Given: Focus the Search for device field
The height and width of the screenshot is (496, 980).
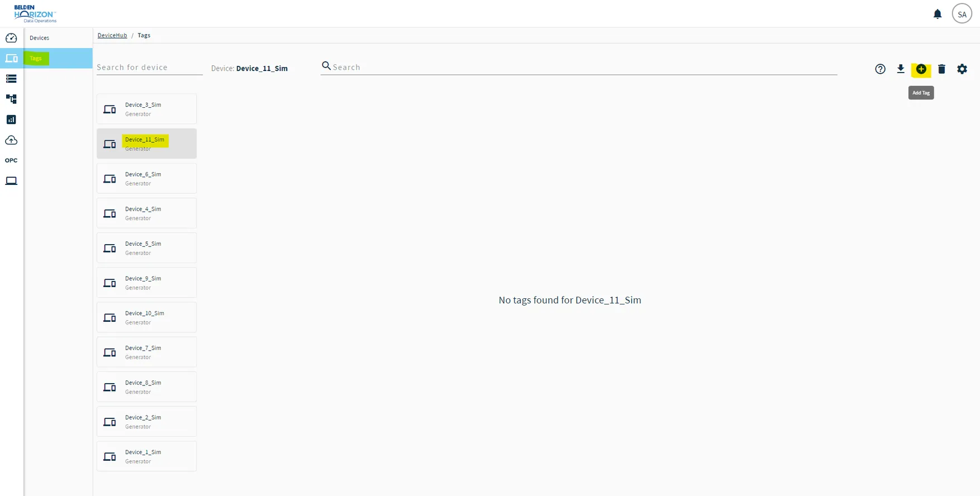Looking at the screenshot, I should click(x=150, y=68).
